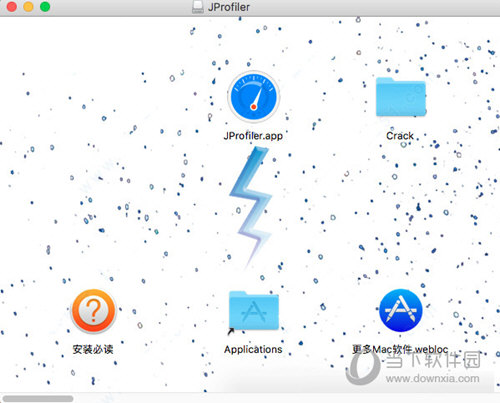Select the JProfiler.app gauge icon
Viewport: 500px width, 403px height.
coord(254,97)
